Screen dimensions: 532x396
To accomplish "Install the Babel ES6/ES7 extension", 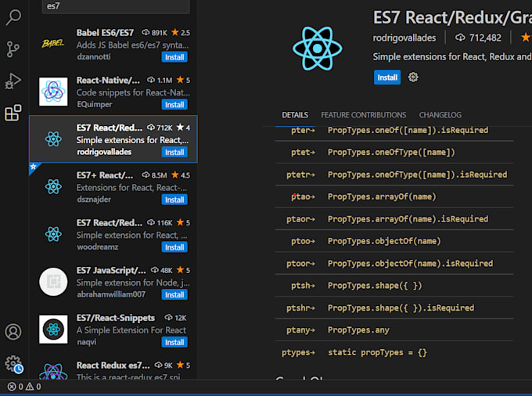I will tap(174, 57).
